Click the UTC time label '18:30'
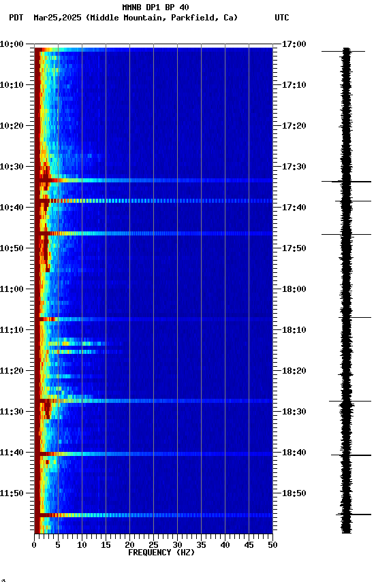The width and height of the screenshot is (376, 588). tap(294, 412)
